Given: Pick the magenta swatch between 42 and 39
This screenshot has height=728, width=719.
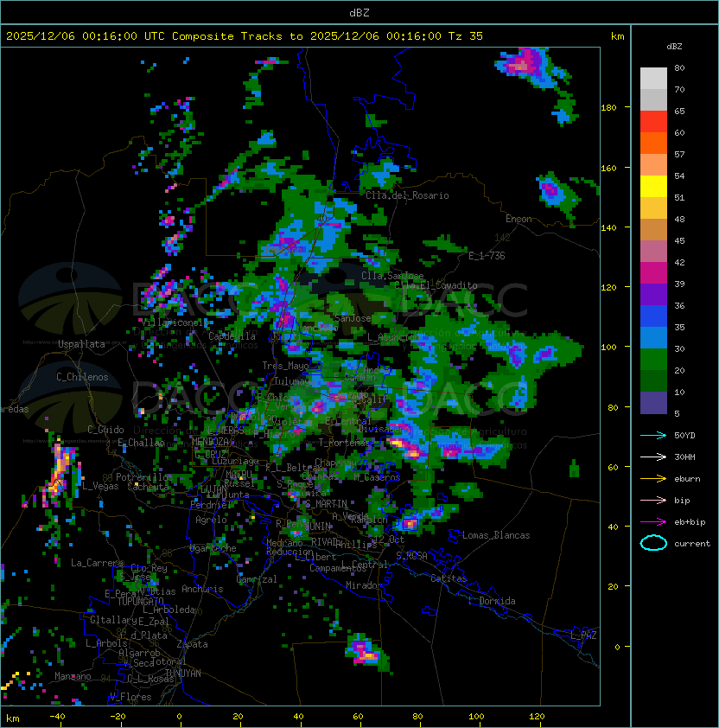Looking at the screenshot, I should coord(653,273).
